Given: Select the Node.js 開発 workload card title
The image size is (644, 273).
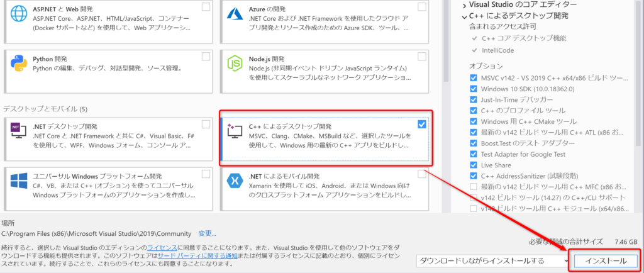Looking at the screenshot, I should (266, 58).
